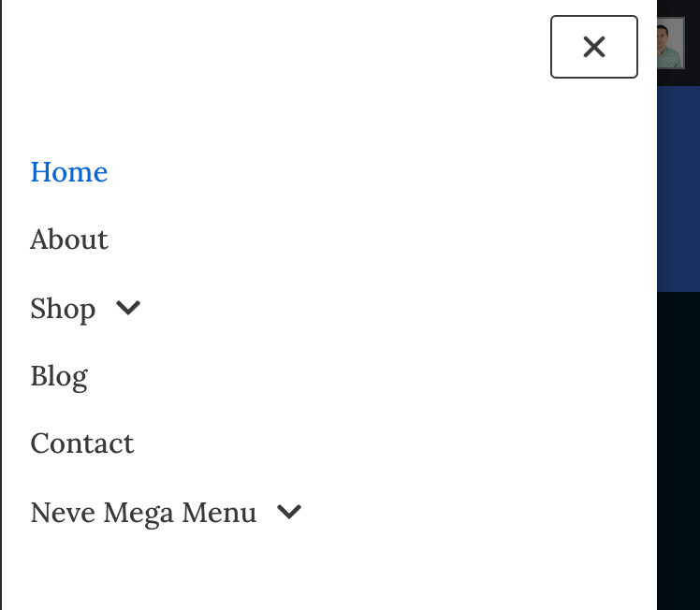Navigate to the Blog page
Viewport: 700px width, 610px height.
point(59,376)
